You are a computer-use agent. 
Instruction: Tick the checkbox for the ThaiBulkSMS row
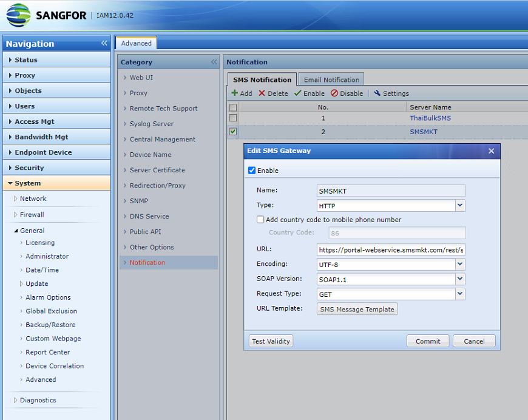coord(232,118)
